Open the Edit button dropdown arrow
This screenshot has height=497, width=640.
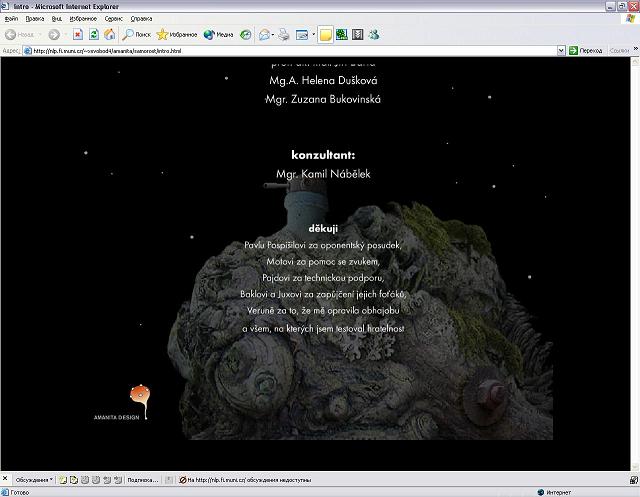coord(313,35)
